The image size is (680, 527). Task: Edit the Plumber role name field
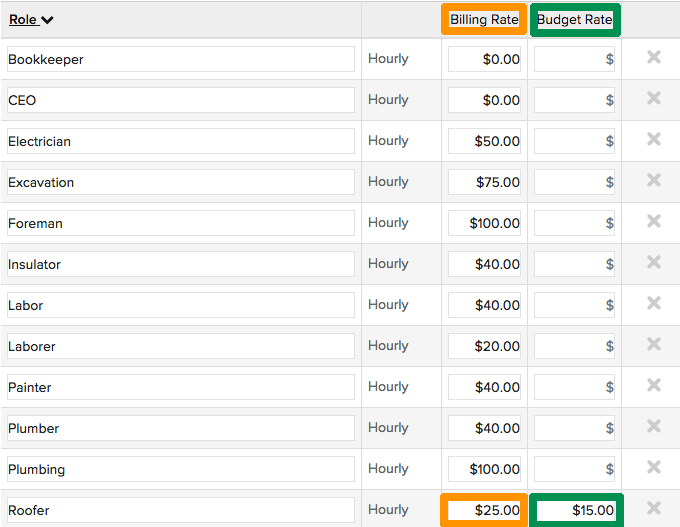181,428
